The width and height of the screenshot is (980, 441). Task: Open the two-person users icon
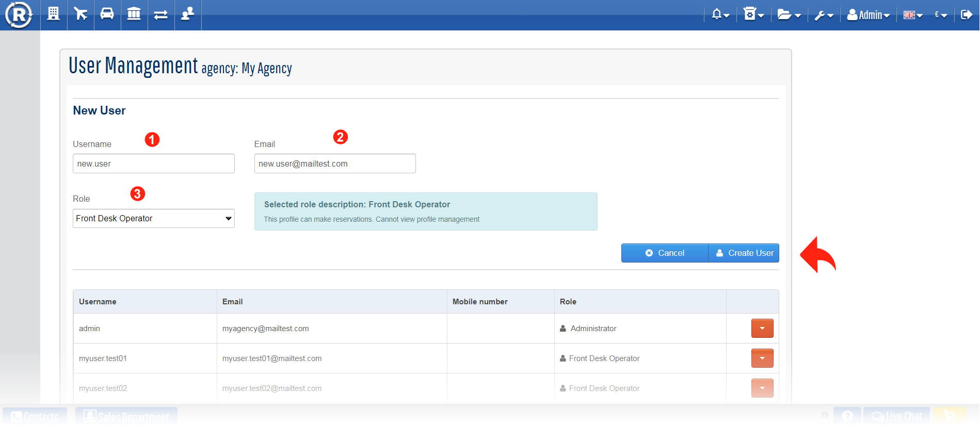tap(188, 14)
